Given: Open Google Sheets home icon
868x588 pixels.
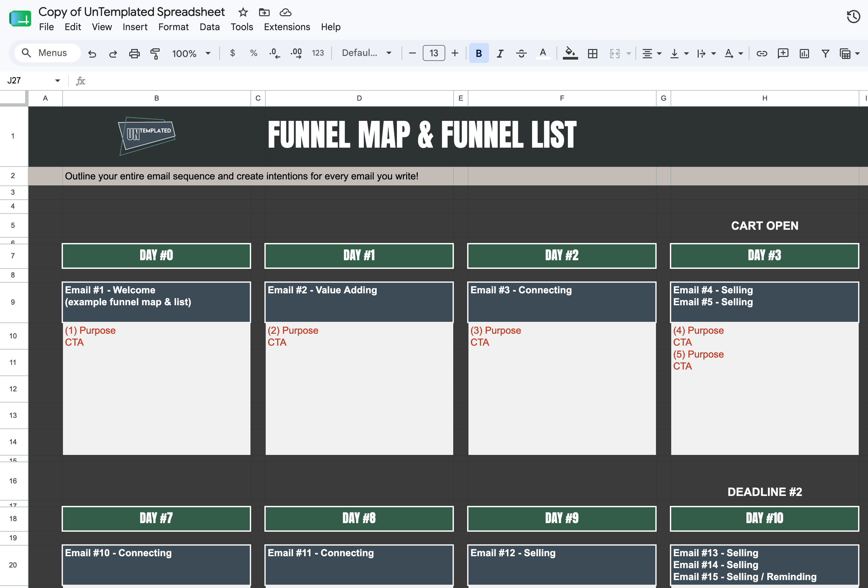Looking at the screenshot, I should (x=20, y=19).
